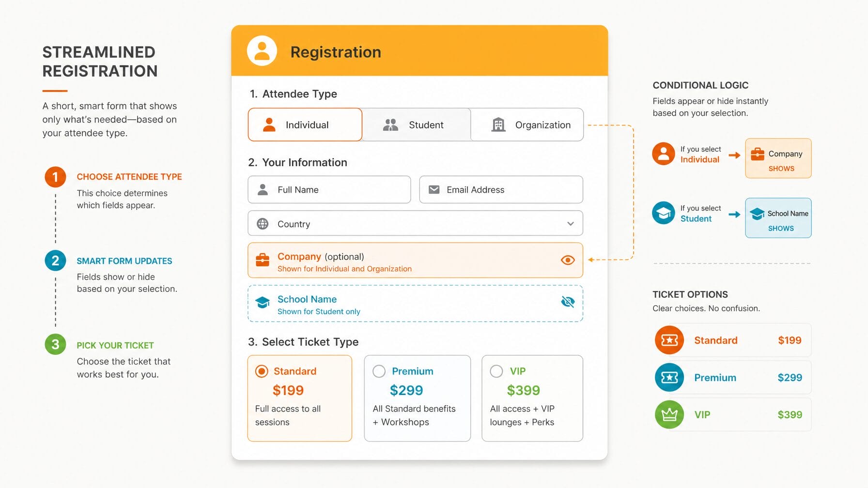Image resolution: width=868 pixels, height=488 pixels.
Task: Click the building icon in Organization tab
Action: pyautogui.click(x=498, y=125)
